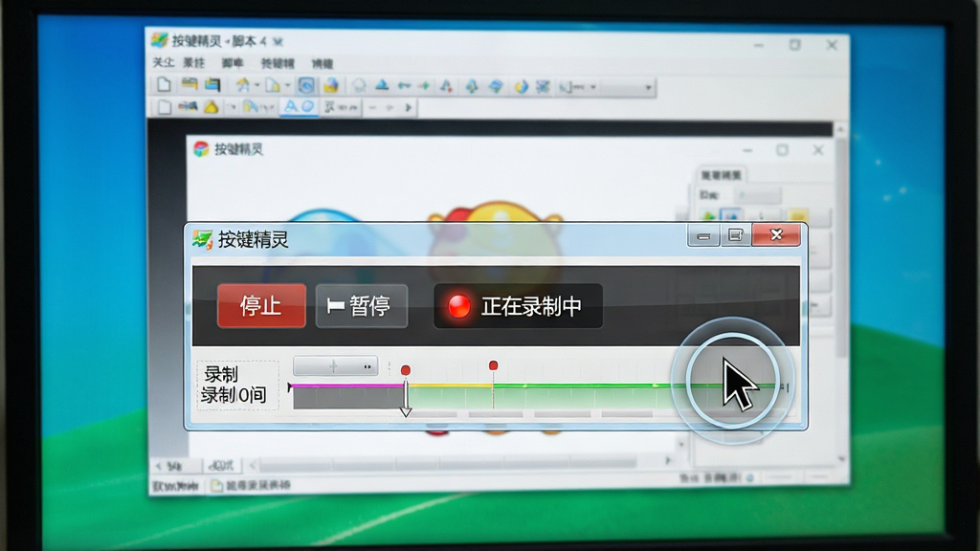Restore the front 按键精灵 recording dialog window
This screenshot has width=980, height=551.
[736, 235]
